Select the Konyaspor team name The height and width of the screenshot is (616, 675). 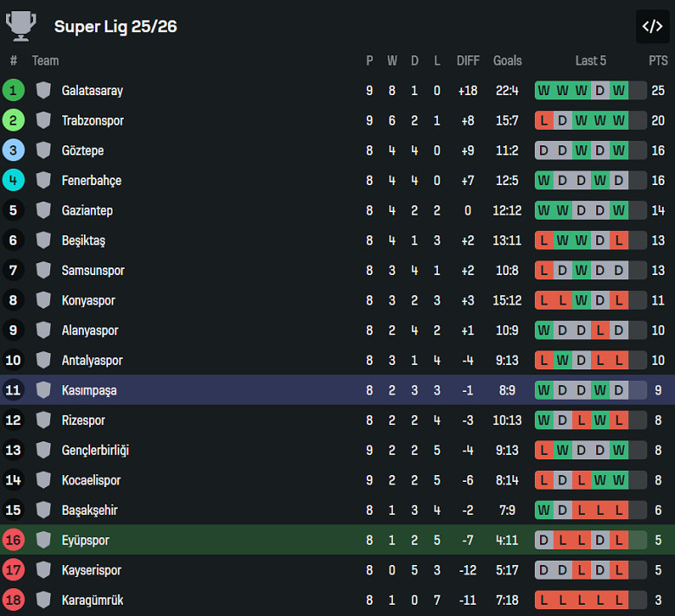pyautogui.click(x=88, y=300)
